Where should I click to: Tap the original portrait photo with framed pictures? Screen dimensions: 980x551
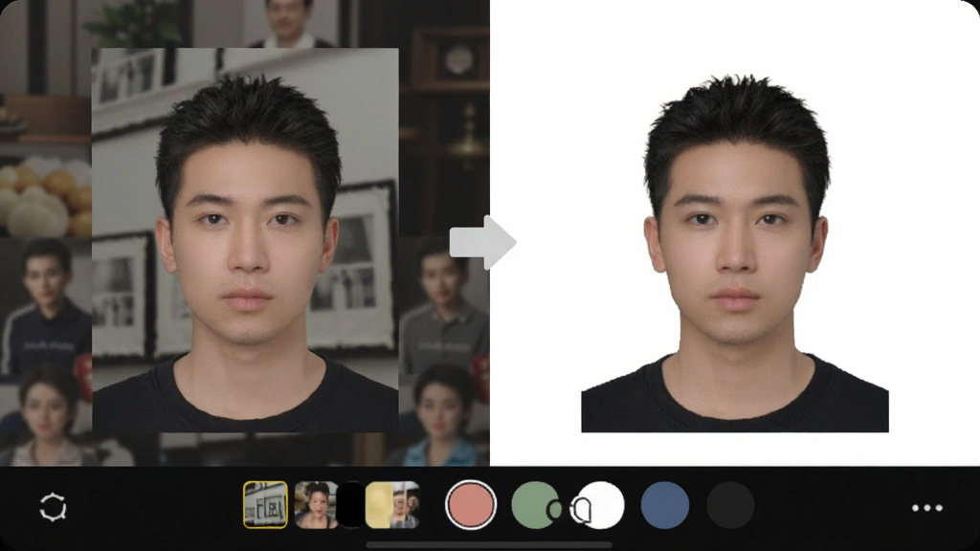pos(245,240)
